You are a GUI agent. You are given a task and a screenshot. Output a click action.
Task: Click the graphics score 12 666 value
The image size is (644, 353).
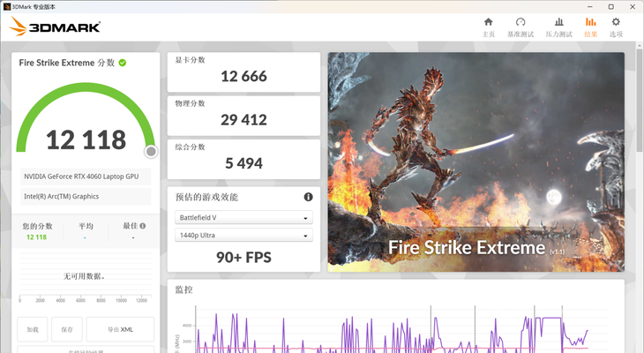pos(244,76)
